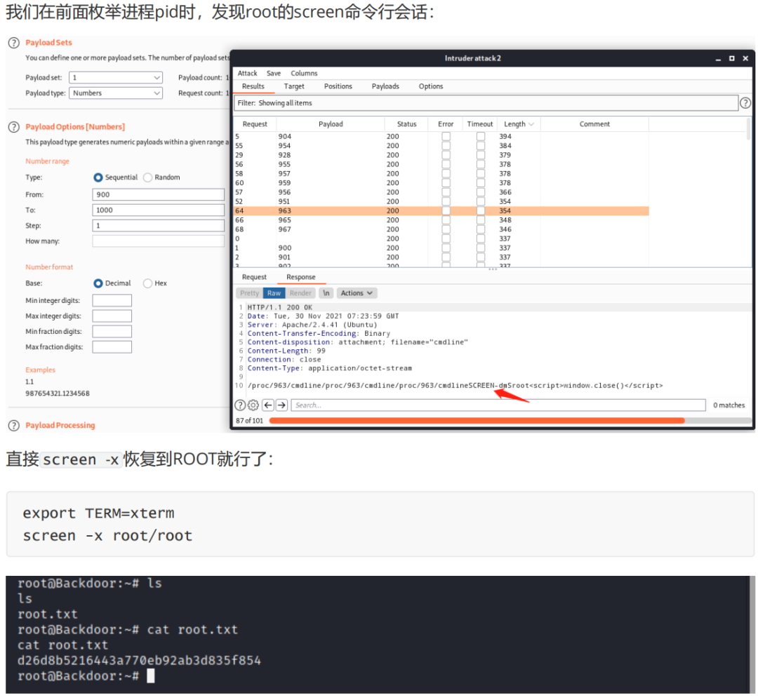This screenshot has height=700, width=758.
Task: Open the Payload type Numbers dropdown
Action: click(116, 93)
